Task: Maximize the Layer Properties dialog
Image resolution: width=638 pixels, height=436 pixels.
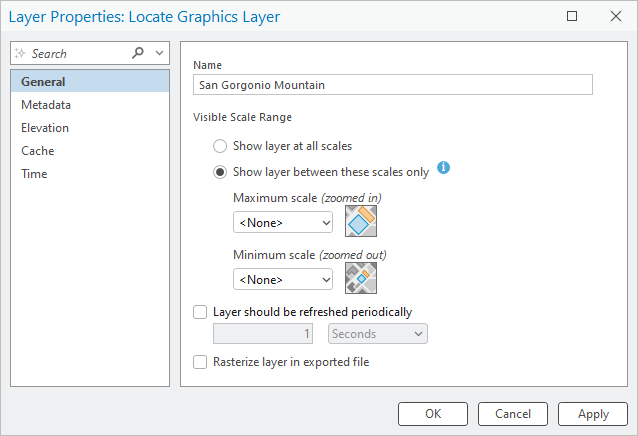Action: (x=572, y=16)
